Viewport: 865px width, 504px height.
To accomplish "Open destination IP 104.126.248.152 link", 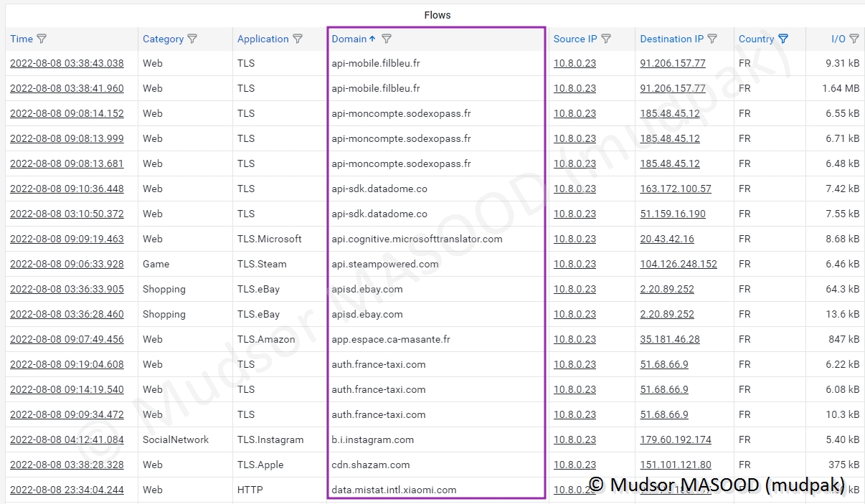I will click(678, 264).
